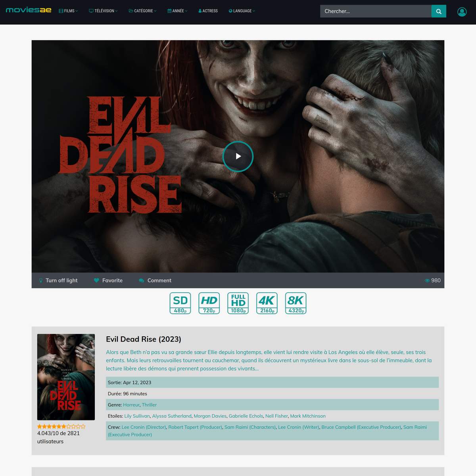Focus the Chercher search field
Screen dimensions: 476x476
point(376,11)
